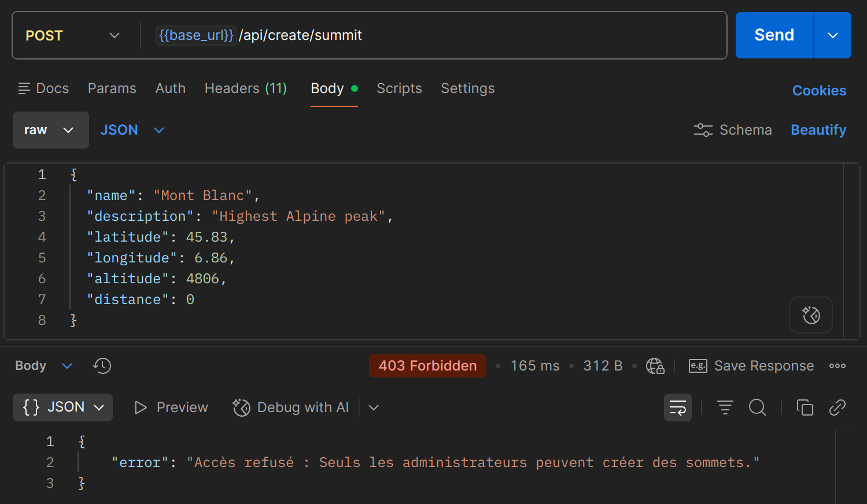Click the response link icon

[x=838, y=407]
